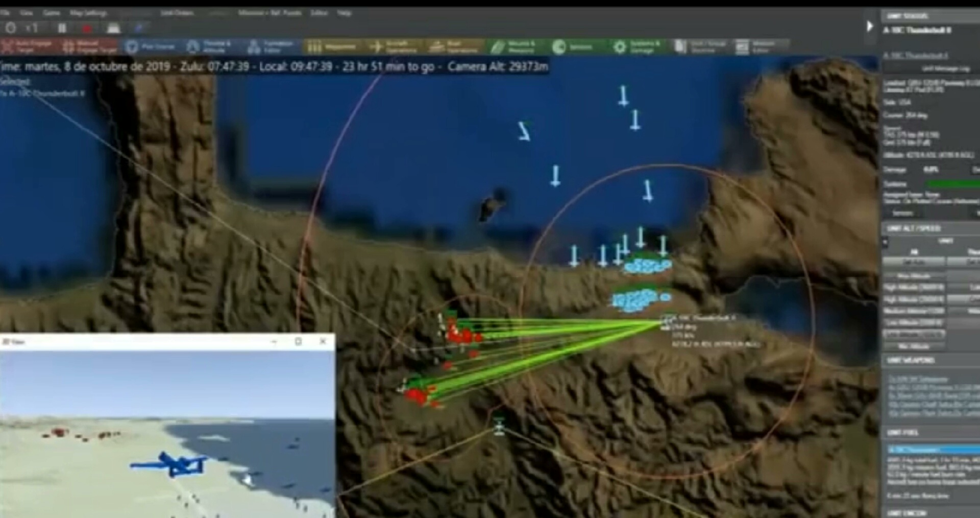Open the File menu
The height and width of the screenshot is (518, 980).
pyautogui.click(x=5, y=13)
